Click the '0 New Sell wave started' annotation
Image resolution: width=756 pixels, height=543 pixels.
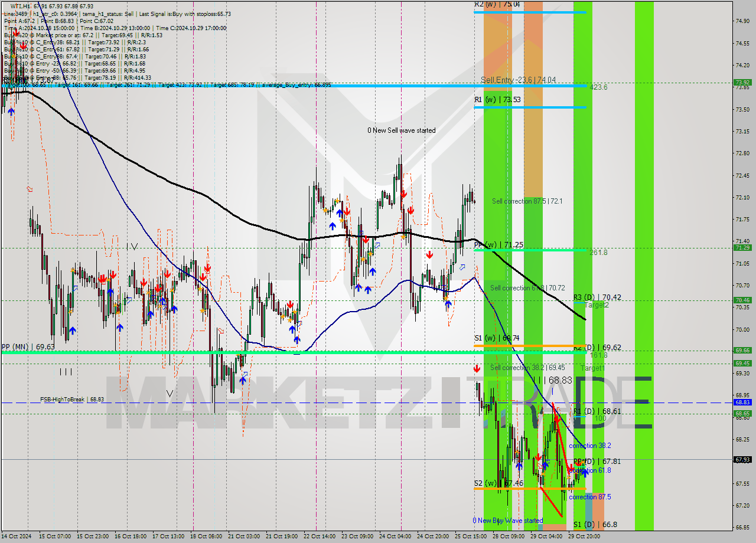[x=401, y=130]
